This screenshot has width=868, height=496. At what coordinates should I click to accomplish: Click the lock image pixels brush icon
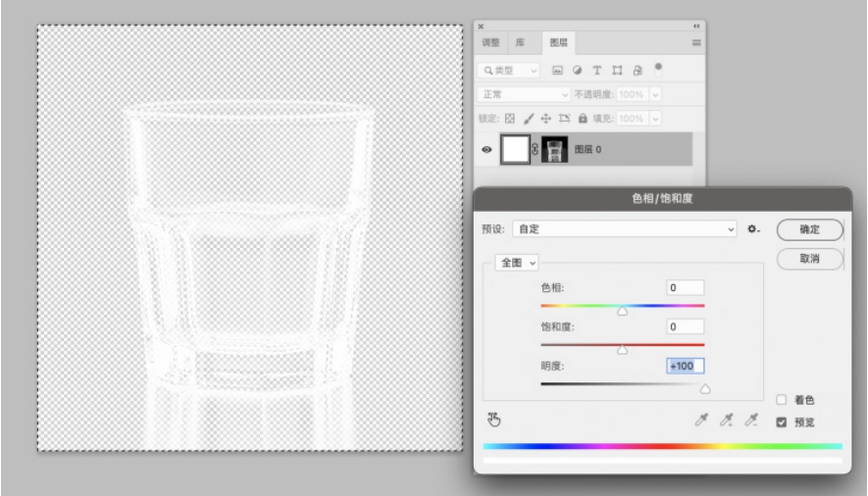click(529, 119)
